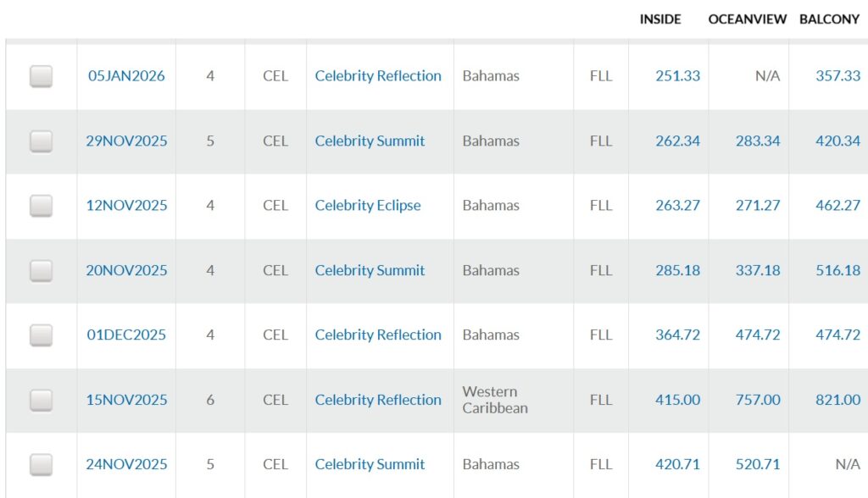Select the checkbox for 12NOV2025 cruise
The image size is (868, 498).
click(x=41, y=206)
